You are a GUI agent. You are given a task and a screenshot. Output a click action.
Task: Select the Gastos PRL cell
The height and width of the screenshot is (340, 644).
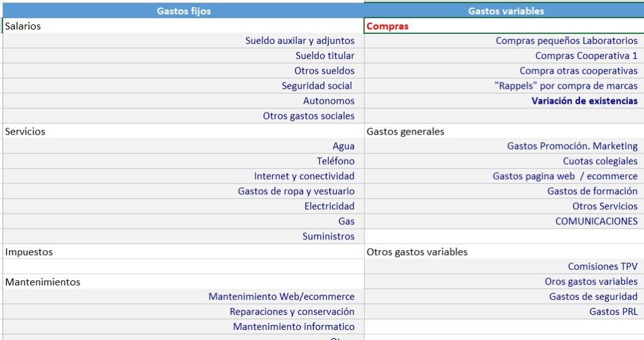click(504, 312)
